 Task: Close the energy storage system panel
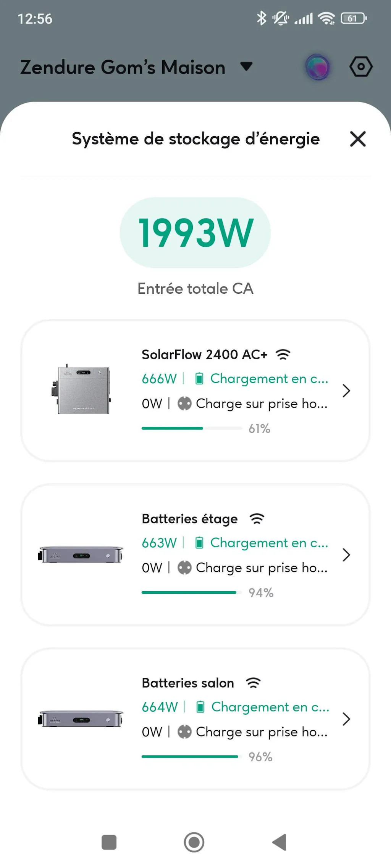pos(358,139)
